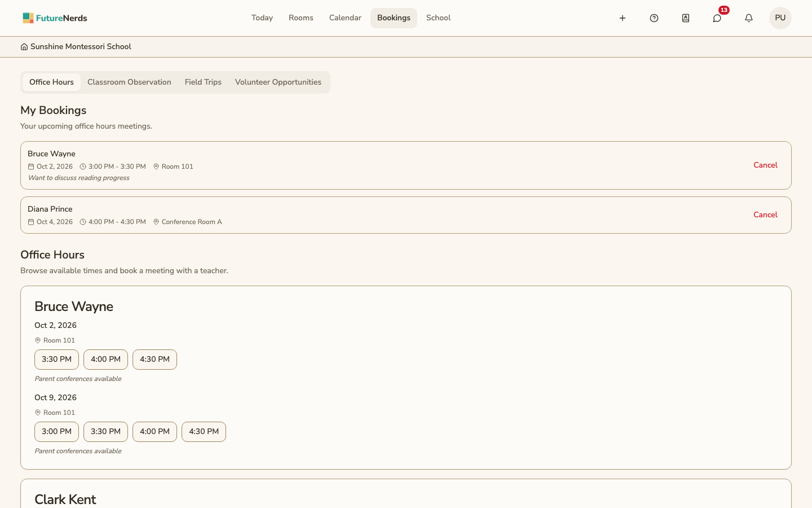Book the Oct 9 4:30 PM slot
This screenshot has width=812, height=508.
click(204, 432)
